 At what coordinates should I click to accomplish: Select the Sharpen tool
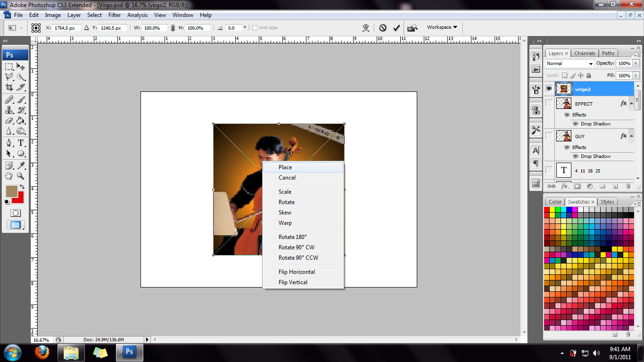click(9, 131)
